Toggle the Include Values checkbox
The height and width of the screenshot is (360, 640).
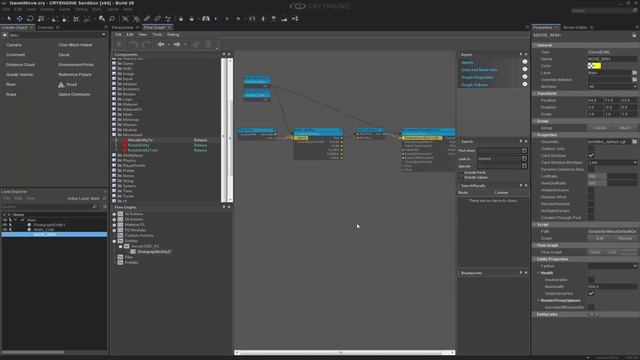point(461,178)
